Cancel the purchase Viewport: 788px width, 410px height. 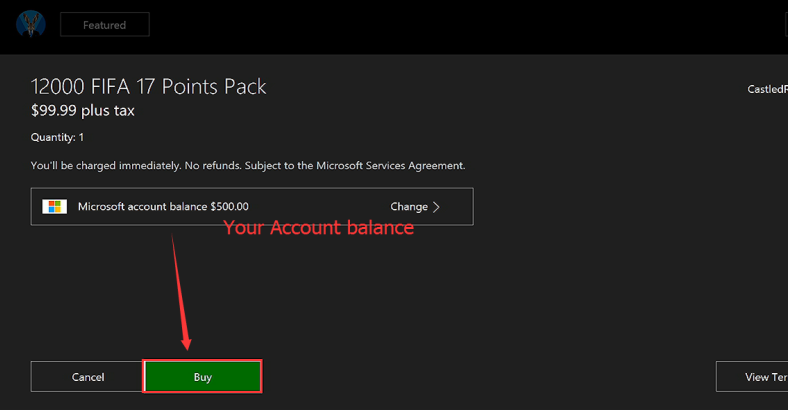pyautogui.click(x=87, y=376)
